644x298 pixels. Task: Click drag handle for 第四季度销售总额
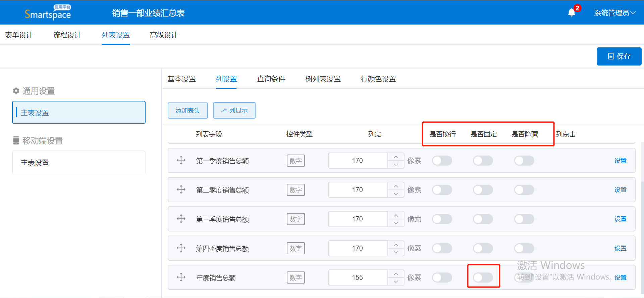181,248
